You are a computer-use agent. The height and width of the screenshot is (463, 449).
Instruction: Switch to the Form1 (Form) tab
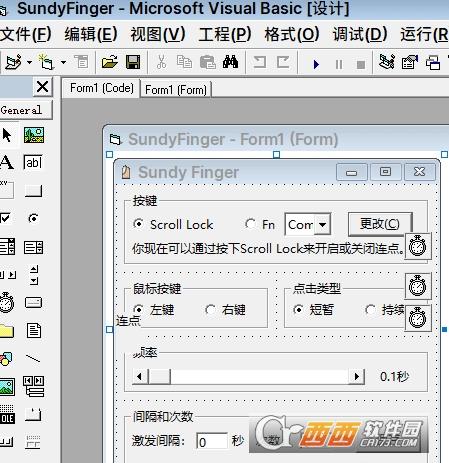pos(176,90)
